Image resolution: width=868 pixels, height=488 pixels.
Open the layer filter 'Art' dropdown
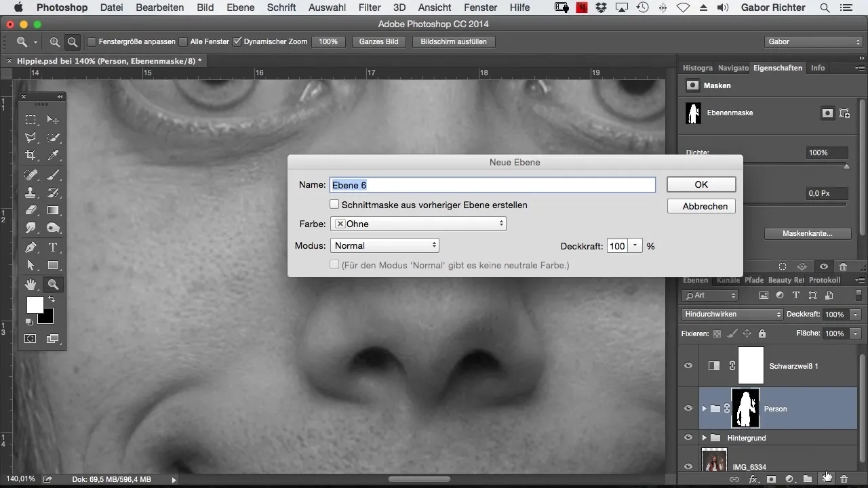point(711,296)
